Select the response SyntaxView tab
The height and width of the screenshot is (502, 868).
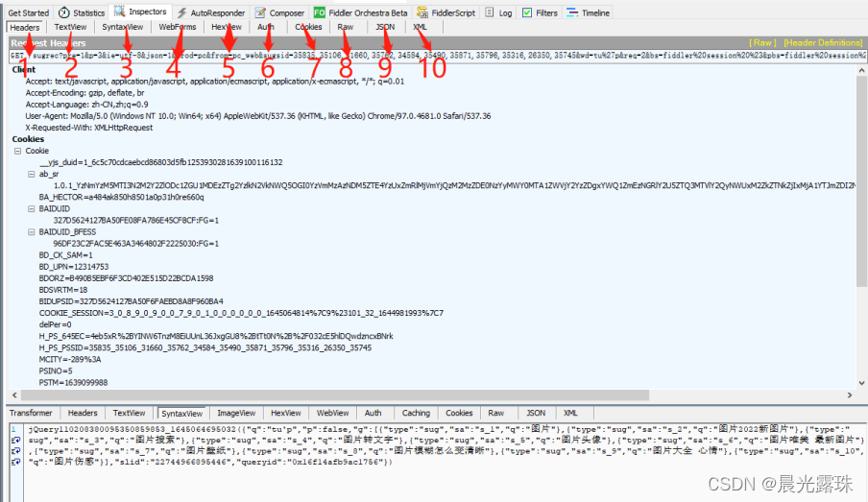tap(182, 414)
